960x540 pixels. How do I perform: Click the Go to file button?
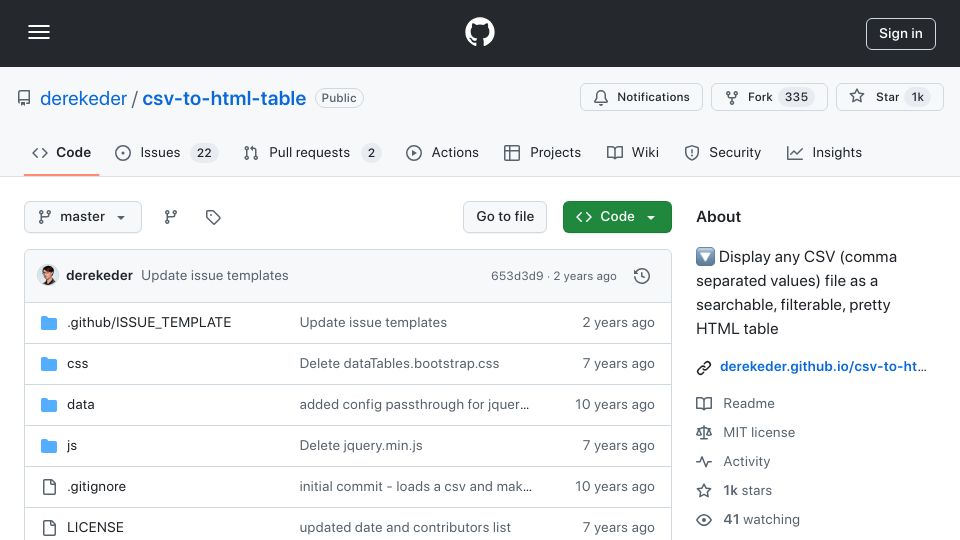pyautogui.click(x=505, y=217)
